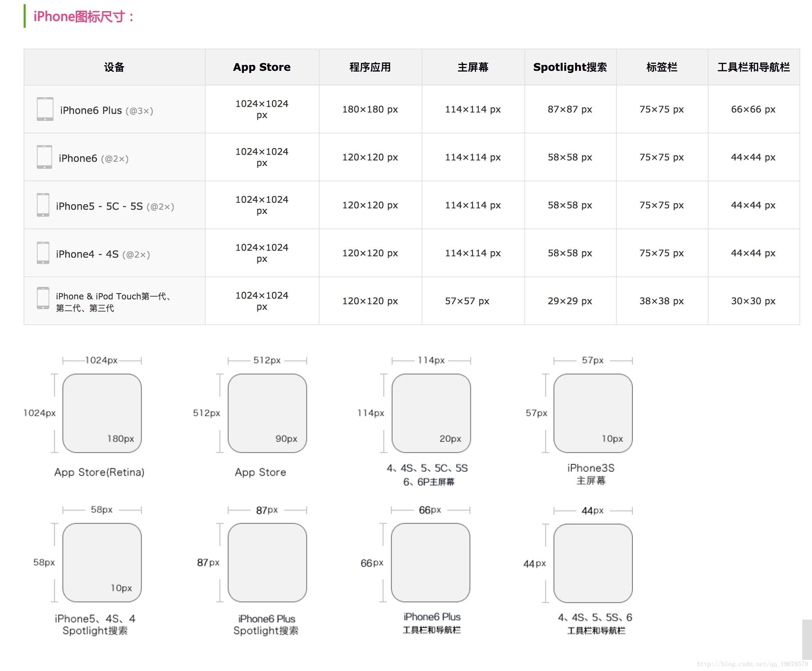Image resolution: width=812 pixels, height=671 pixels.
Task: Click the iPhone6 Plus device icon
Action: click(45, 109)
